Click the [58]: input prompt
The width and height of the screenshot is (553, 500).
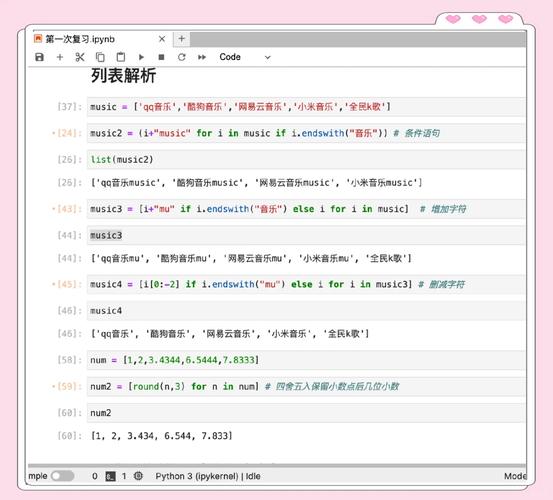(x=69, y=360)
